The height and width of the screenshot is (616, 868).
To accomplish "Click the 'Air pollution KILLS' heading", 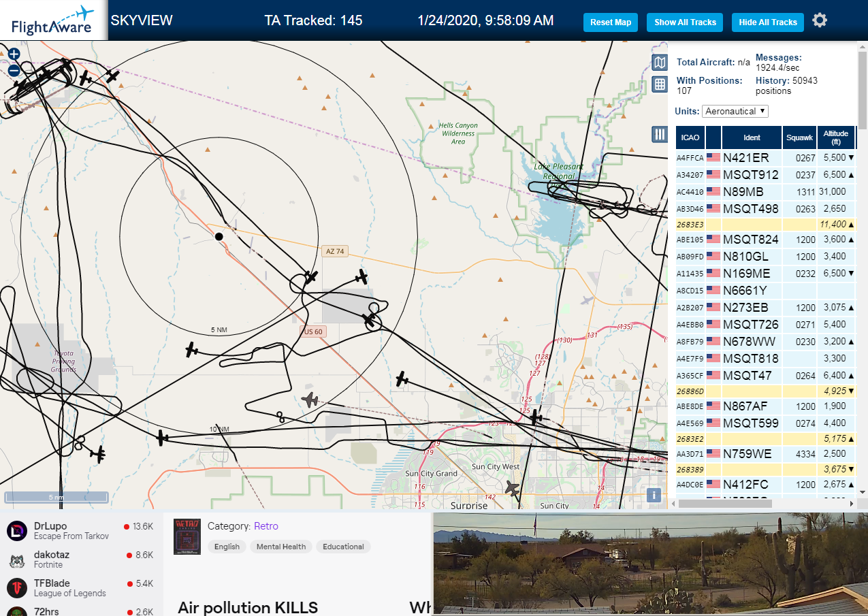I will (248, 607).
